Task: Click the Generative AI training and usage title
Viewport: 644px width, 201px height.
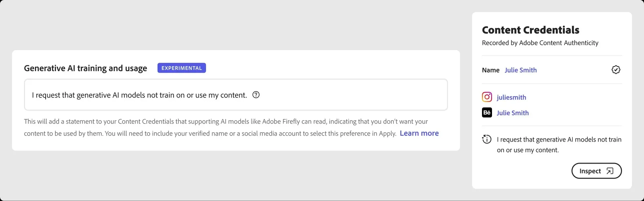Action: [85, 68]
